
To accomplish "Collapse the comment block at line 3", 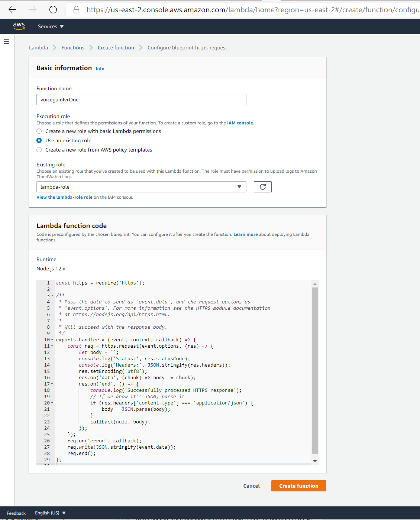I will tap(52, 296).
